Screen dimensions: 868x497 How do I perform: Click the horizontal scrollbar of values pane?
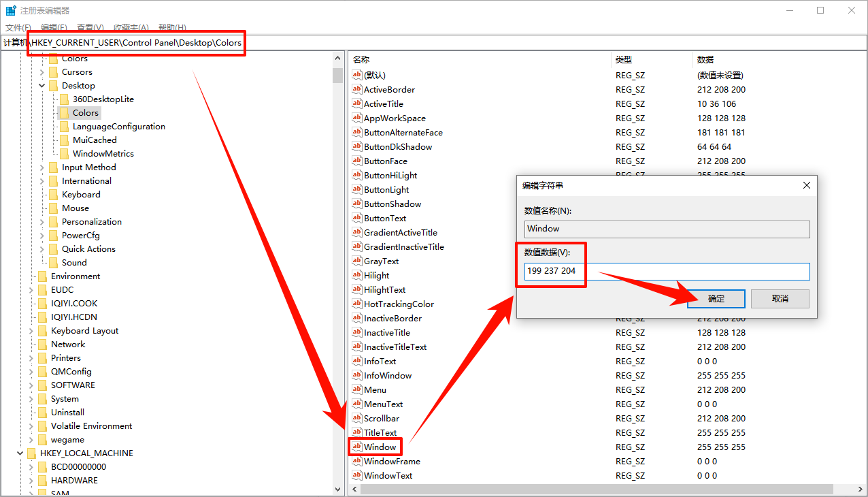(596, 489)
